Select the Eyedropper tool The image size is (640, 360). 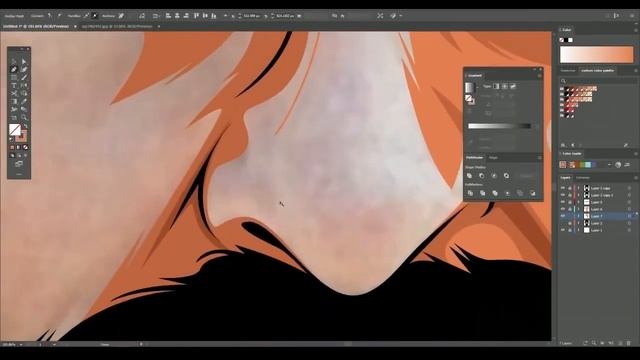24,101
